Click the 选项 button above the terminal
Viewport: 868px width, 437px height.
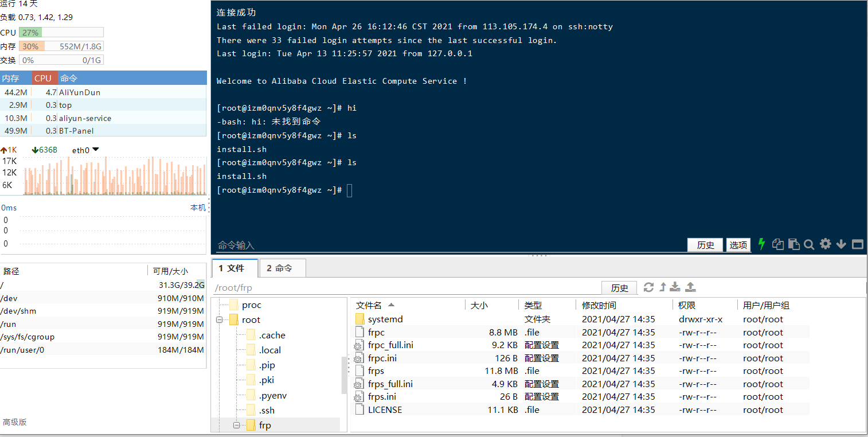pos(738,245)
